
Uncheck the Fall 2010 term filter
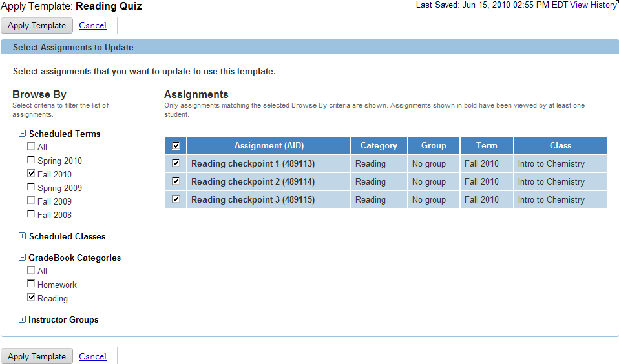click(x=31, y=174)
